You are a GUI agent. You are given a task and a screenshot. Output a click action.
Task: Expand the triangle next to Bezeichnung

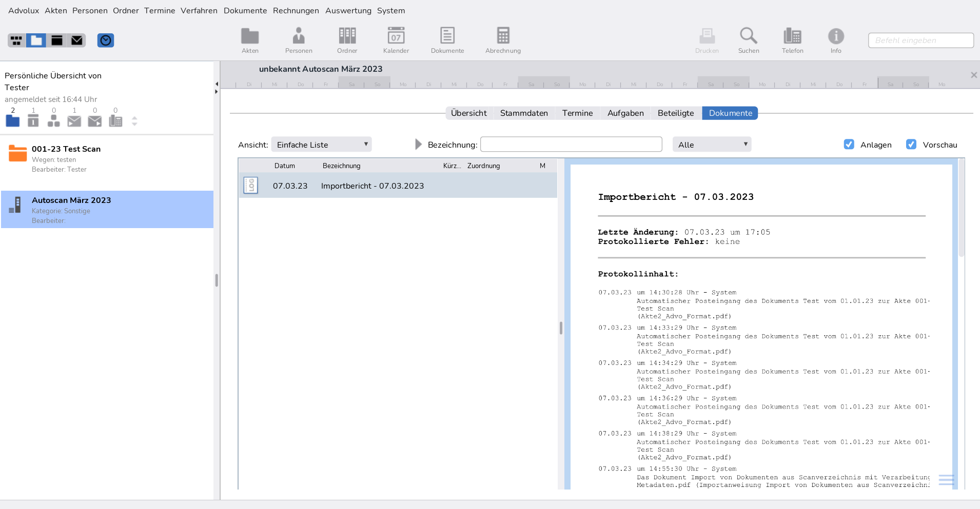coord(418,145)
